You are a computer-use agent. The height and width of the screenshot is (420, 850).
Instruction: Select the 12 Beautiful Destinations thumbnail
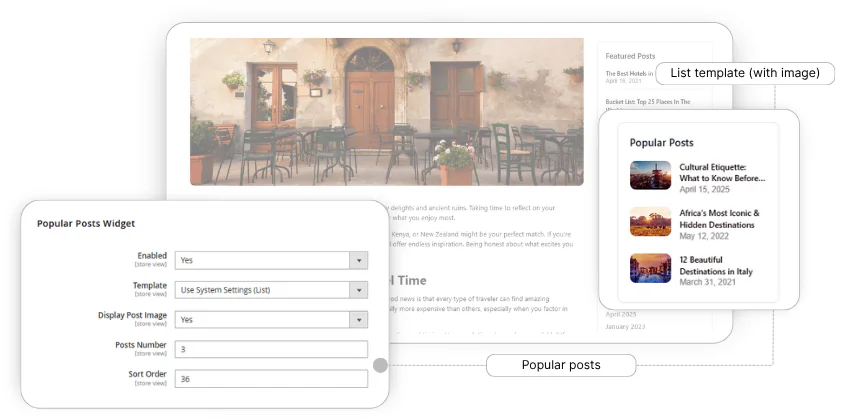coord(650,268)
